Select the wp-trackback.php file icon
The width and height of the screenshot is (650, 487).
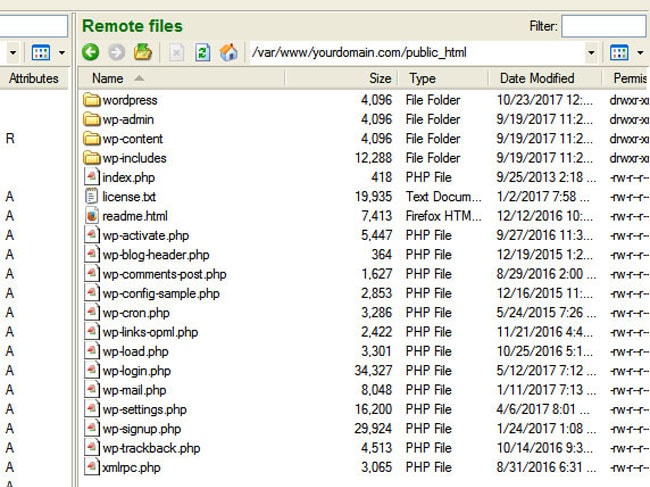[92, 448]
